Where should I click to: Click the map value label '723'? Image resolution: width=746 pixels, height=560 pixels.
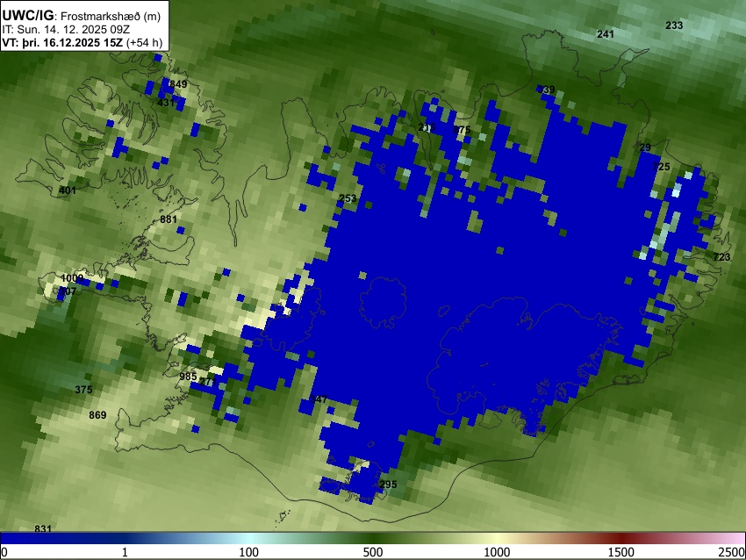pos(721,257)
